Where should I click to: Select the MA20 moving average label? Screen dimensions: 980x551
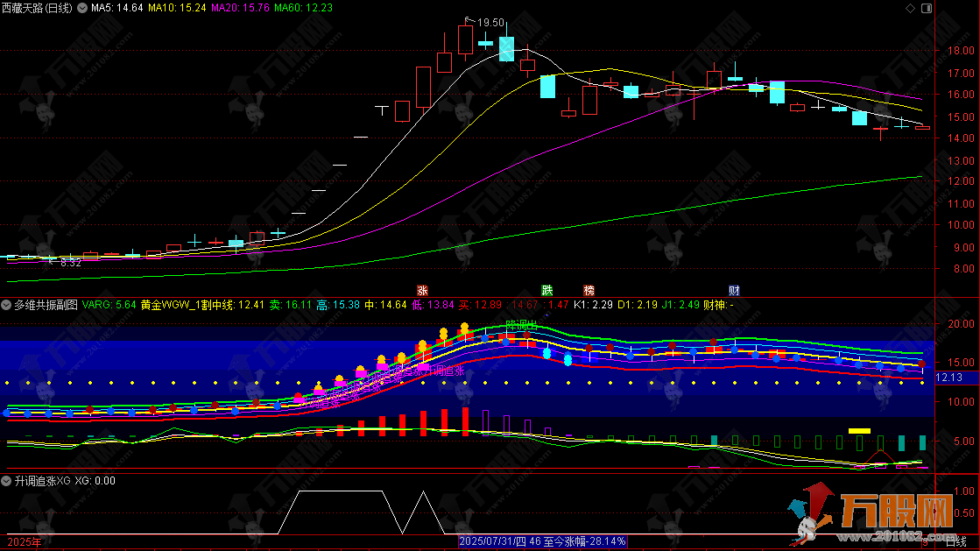click(240, 8)
